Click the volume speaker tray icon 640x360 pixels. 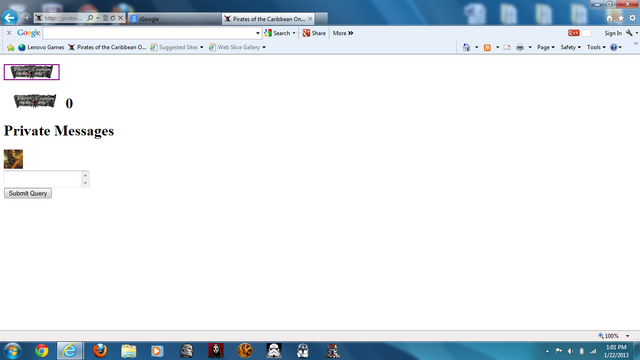coord(570,351)
